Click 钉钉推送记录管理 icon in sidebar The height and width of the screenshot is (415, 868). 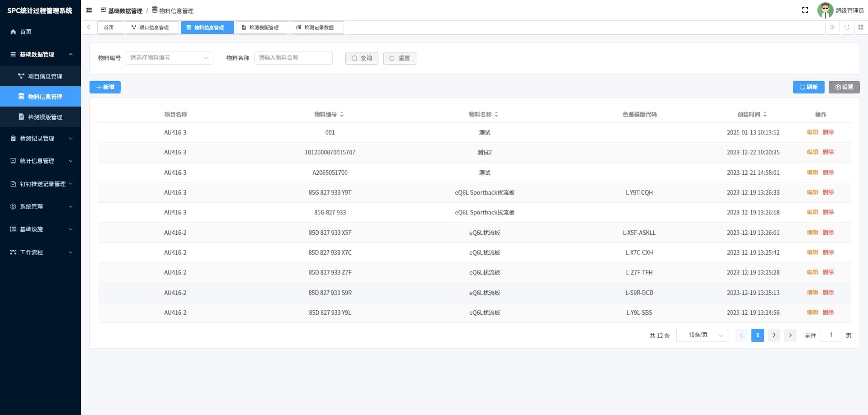coord(13,184)
